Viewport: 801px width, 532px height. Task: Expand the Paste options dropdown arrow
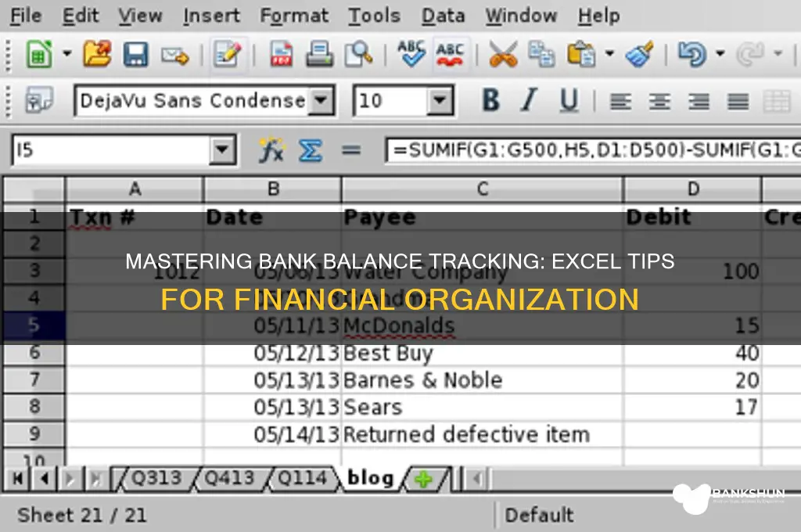pyautogui.click(x=609, y=53)
